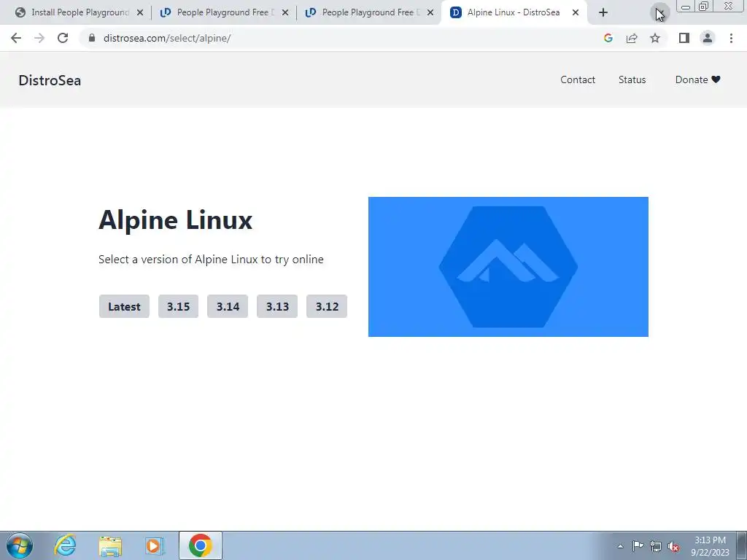Click the browser forward arrow
Image resolution: width=747 pixels, height=560 pixels.
click(x=39, y=38)
